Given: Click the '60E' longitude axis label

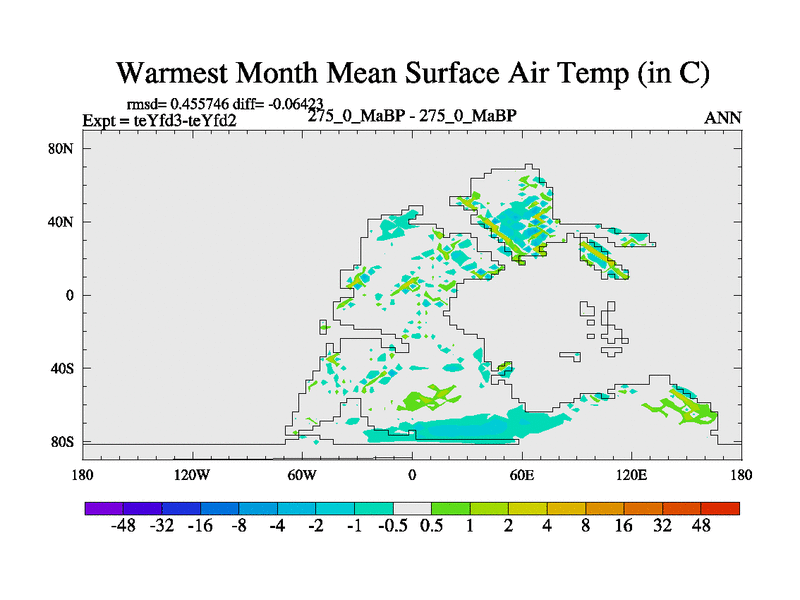Looking at the screenshot, I should [521, 472].
